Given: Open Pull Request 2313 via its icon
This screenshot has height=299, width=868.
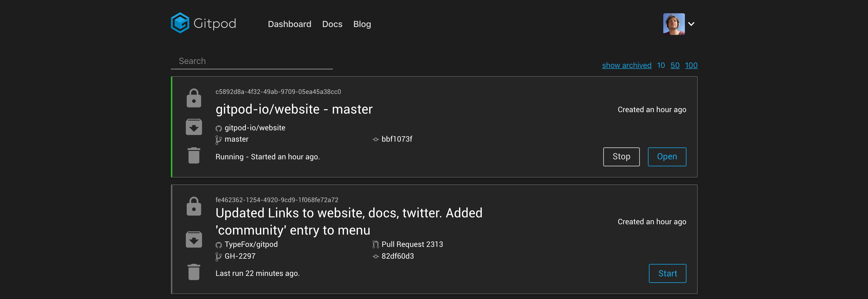Looking at the screenshot, I should tap(375, 244).
